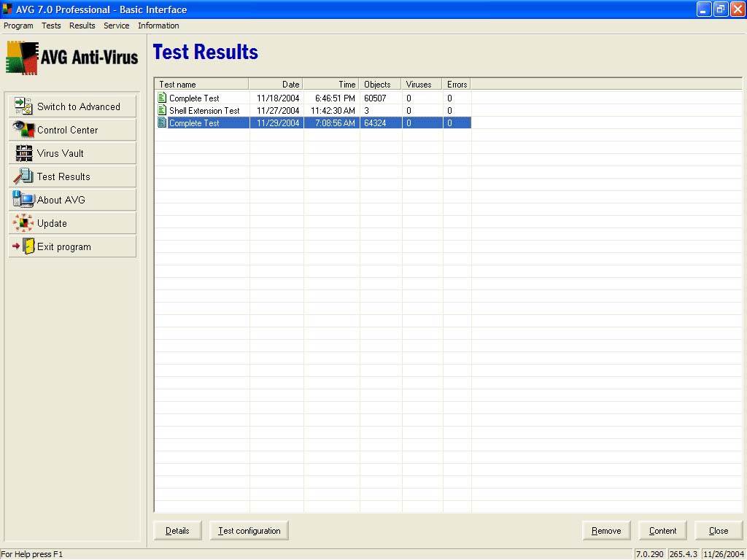Click date 11/27/2004 cell
This screenshot has height=560, width=747.
pos(278,111)
